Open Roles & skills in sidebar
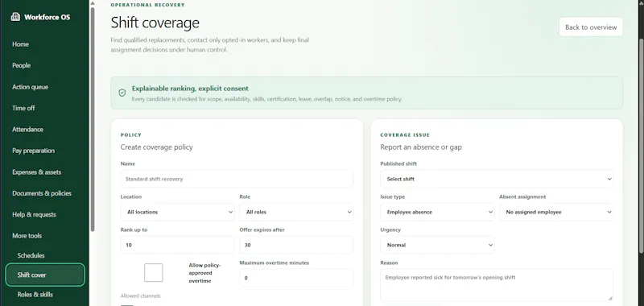Viewport: 644px width, 306px height. pos(35,295)
